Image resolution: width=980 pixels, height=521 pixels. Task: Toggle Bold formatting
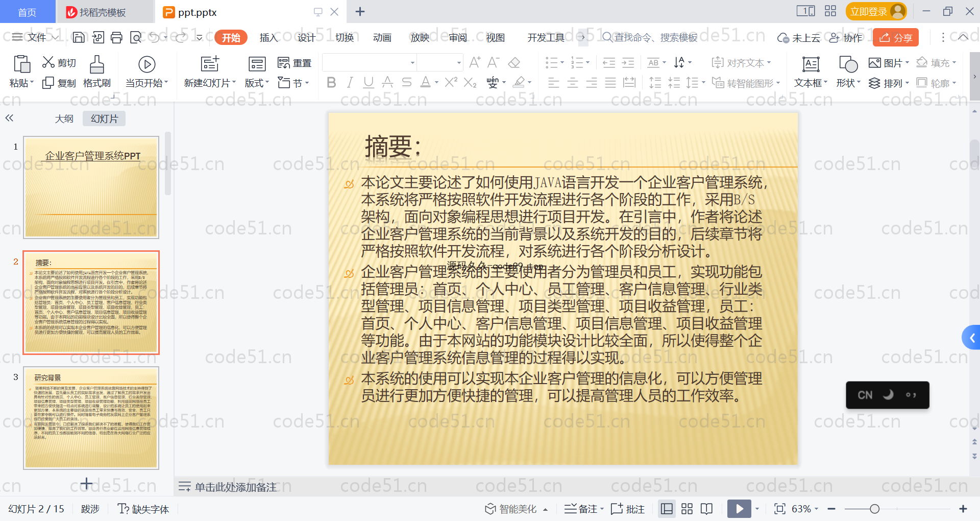point(331,82)
